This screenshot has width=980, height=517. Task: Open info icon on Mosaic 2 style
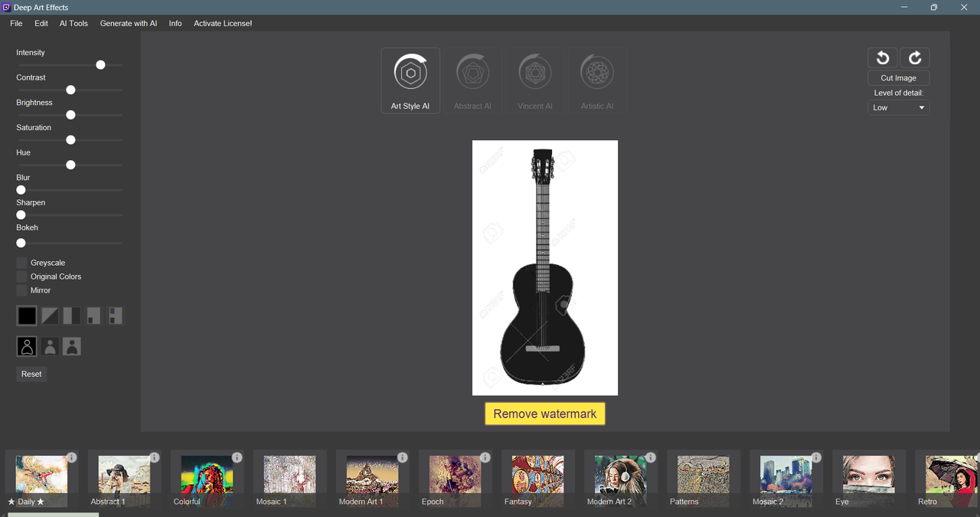coord(816,457)
